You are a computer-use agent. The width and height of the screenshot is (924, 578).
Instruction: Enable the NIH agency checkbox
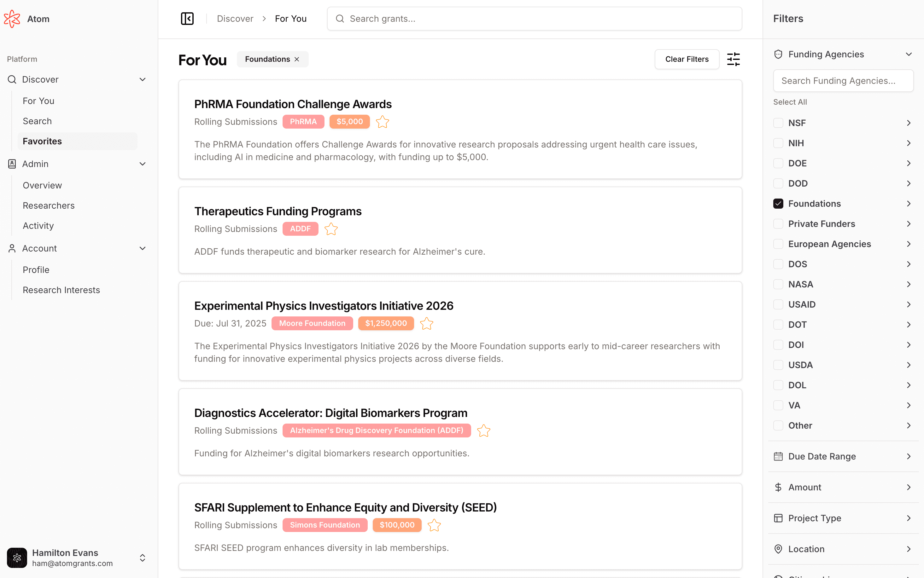(x=778, y=143)
